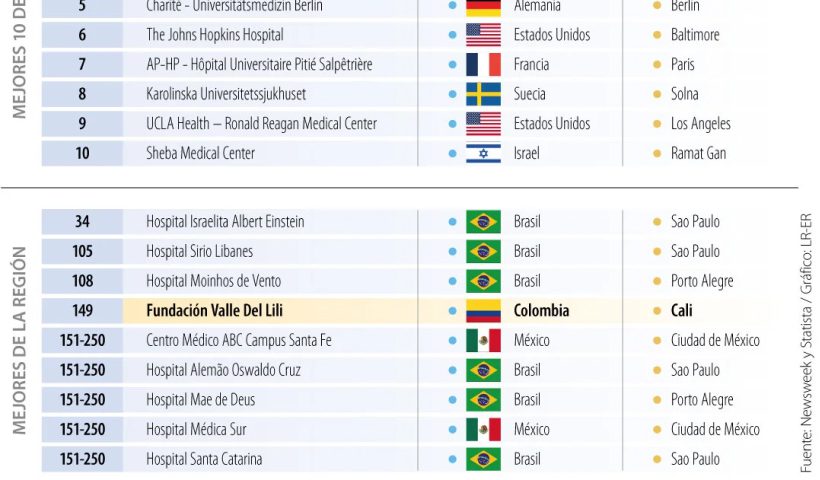820x480 pixels.
Task: Click rank number 149 cell
Action: coord(82,311)
